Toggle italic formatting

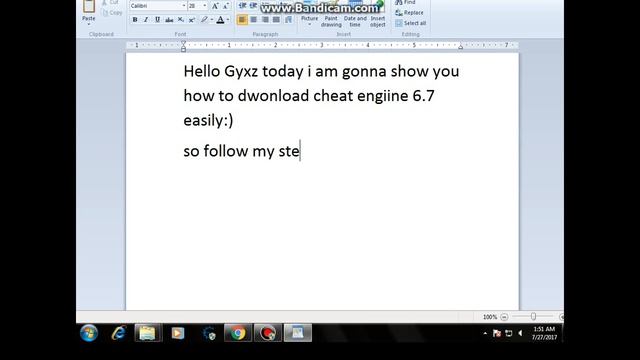[x=146, y=20]
